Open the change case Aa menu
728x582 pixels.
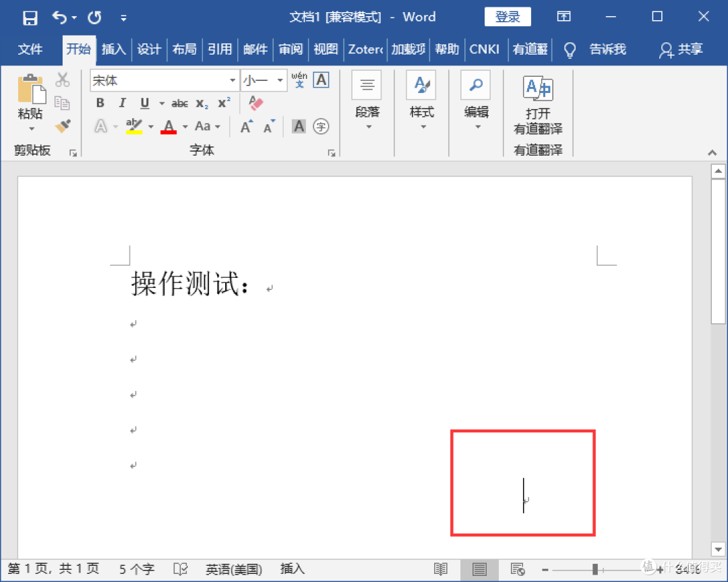(207, 126)
